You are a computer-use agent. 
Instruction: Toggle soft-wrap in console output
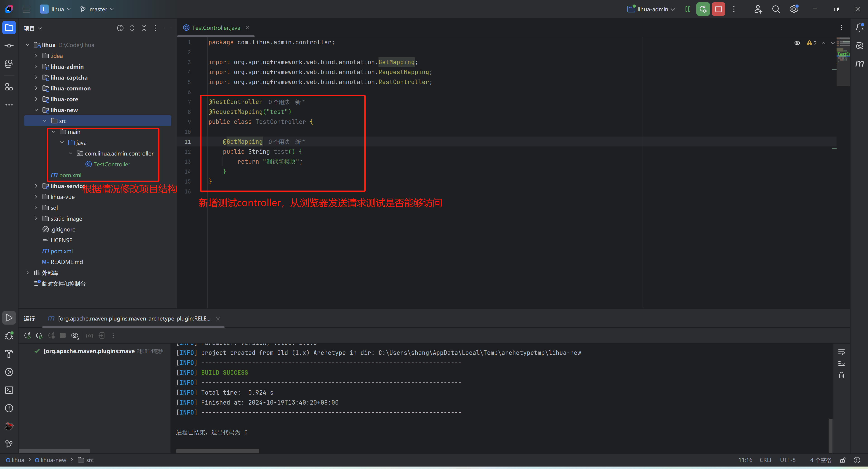pyautogui.click(x=841, y=352)
